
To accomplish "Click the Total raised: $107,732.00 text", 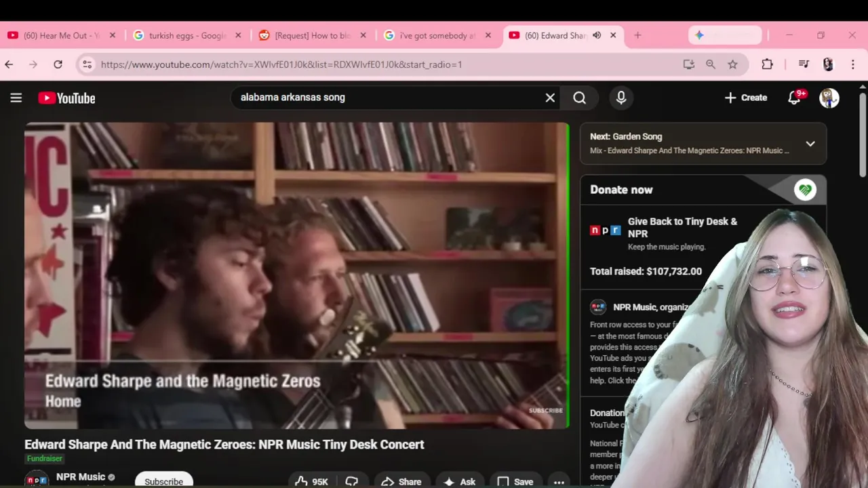I will tap(646, 271).
